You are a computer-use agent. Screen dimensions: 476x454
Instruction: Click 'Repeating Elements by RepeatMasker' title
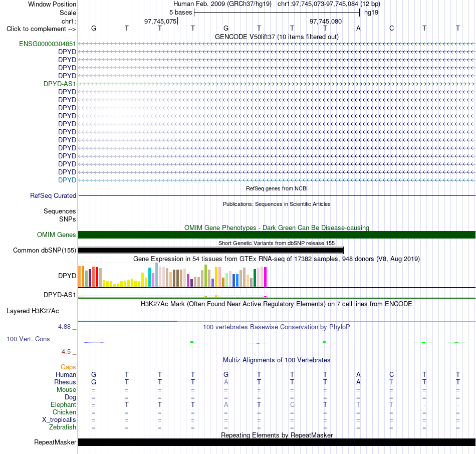pos(277,435)
